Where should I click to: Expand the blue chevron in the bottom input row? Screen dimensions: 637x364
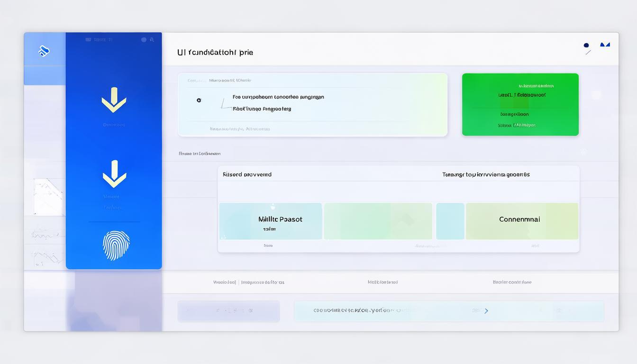(486, 310)
